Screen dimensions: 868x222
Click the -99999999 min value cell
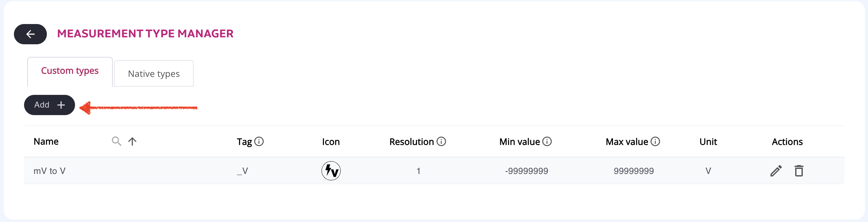(526, 171)
